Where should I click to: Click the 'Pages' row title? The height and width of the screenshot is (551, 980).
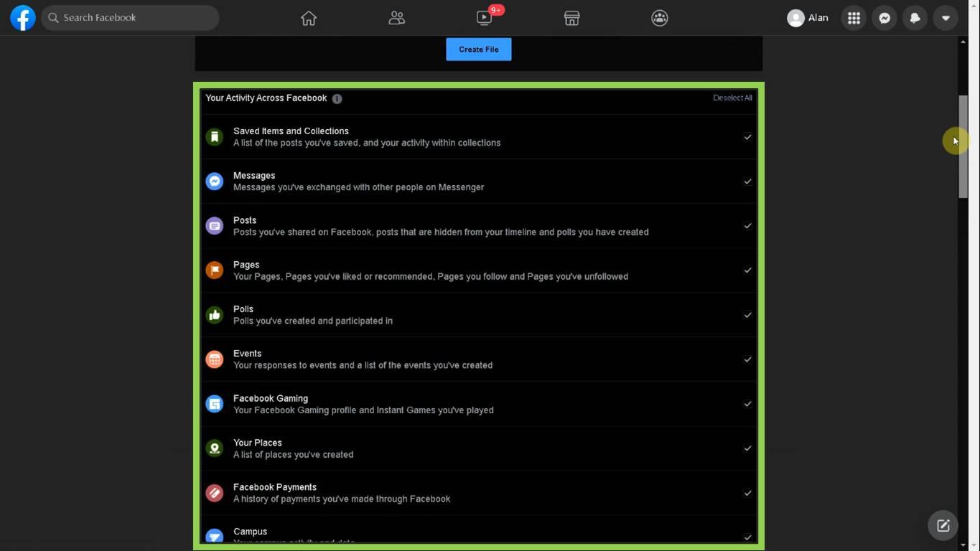pyautogui.click(x=246, y=265)
